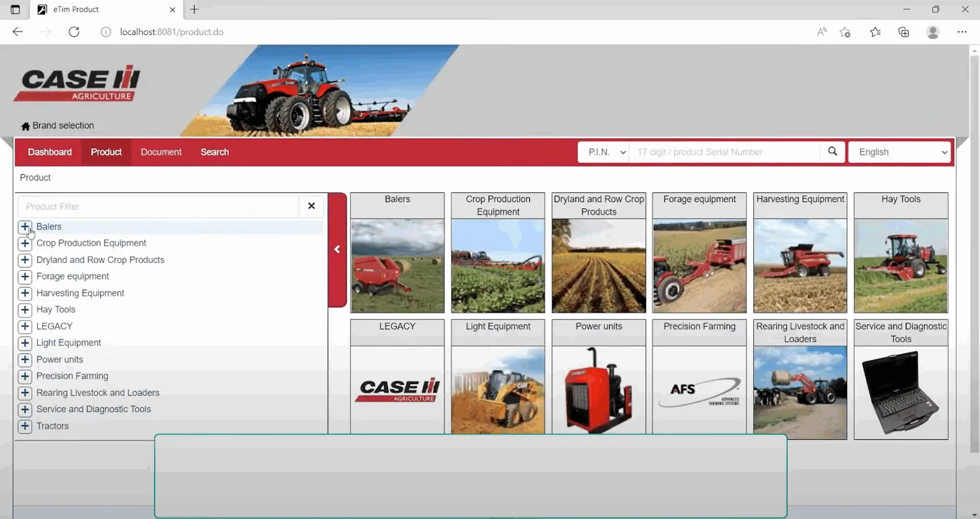Click the browser Read aloud icon
980x519 pixels.
point(822,32)
